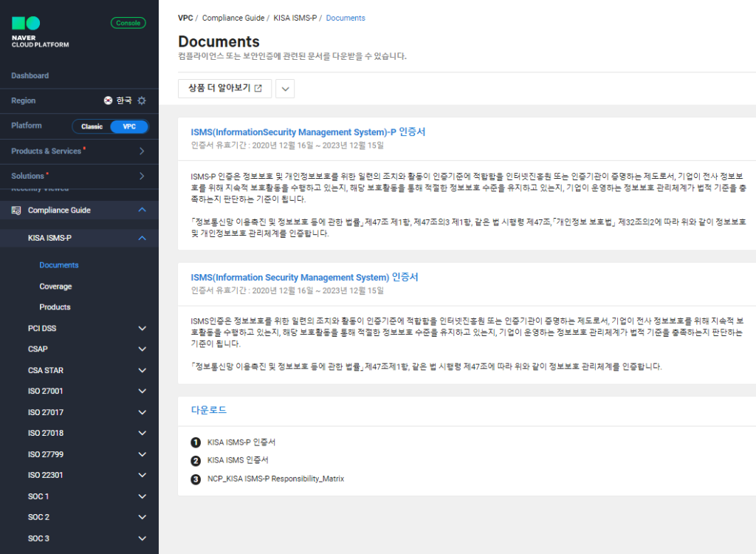Expand the ISO 27001 chevron

coord(142,391)
